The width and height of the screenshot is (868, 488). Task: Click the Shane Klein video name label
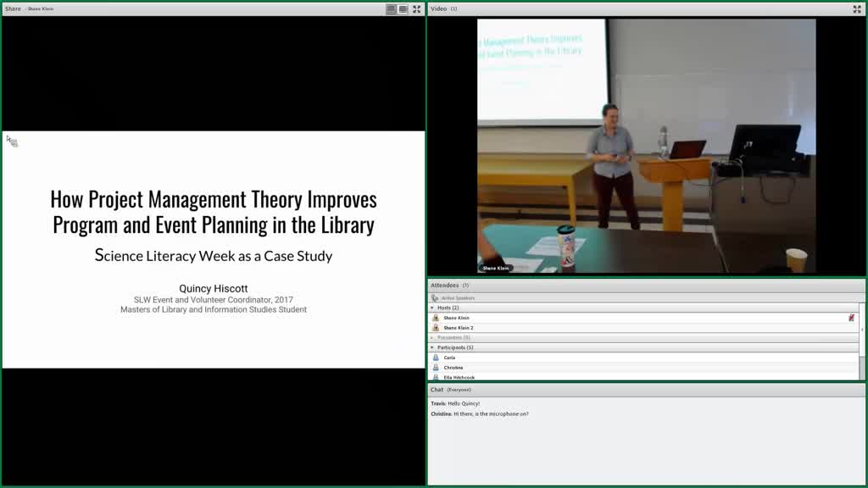495,268
